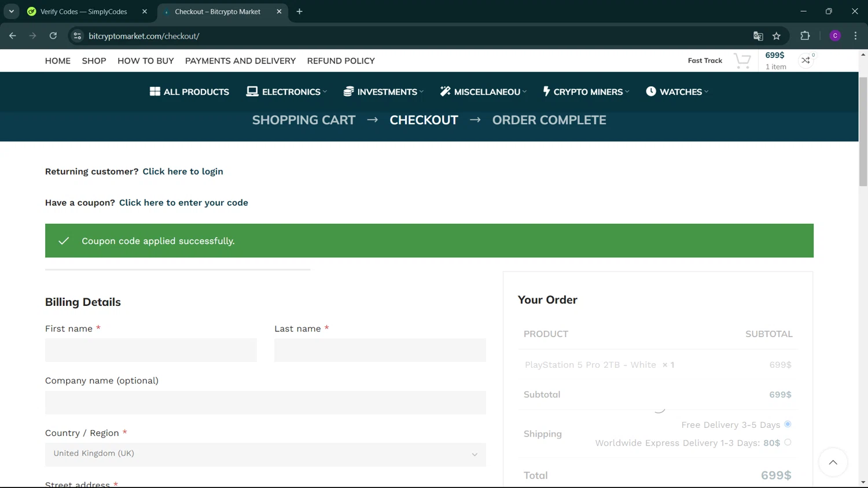This screenshot has width=868, height=488.
Task: Click the Investments coins icon
Action: coord(348,91)
